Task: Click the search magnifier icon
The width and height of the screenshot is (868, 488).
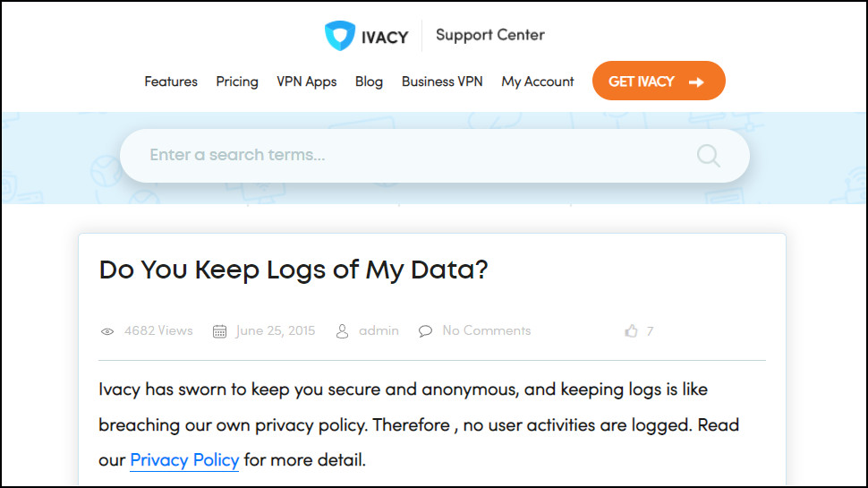Action: pos(708,156)
